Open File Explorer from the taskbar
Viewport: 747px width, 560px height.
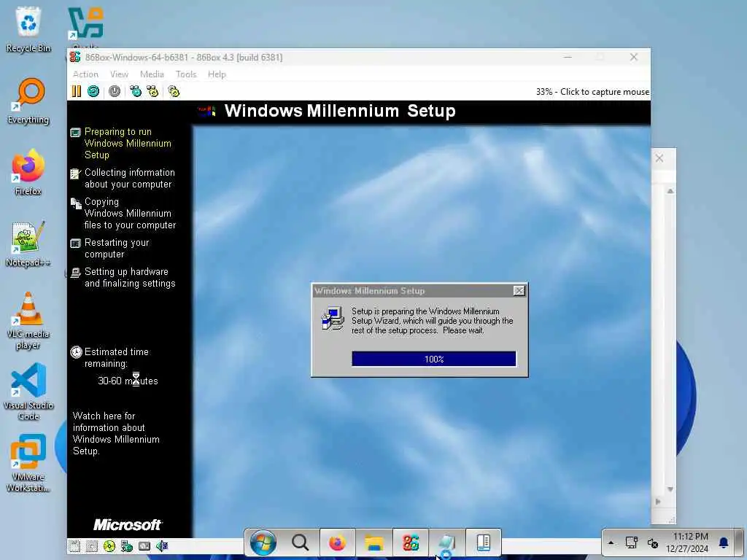374,542
